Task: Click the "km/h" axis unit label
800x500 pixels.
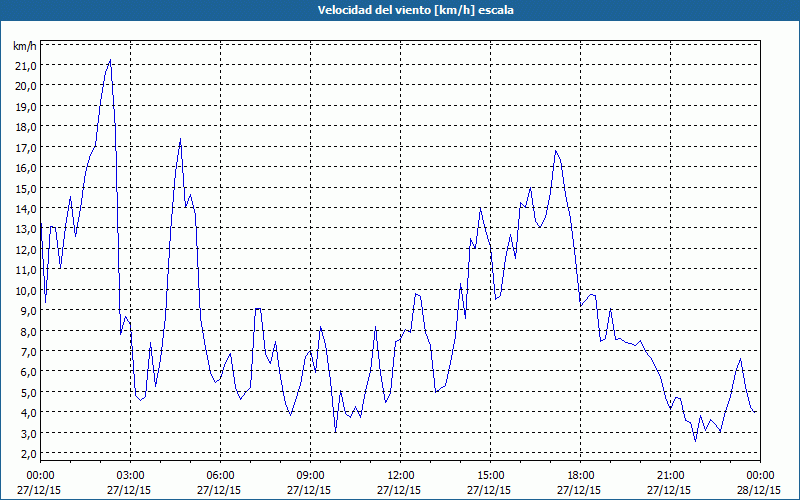Action: point(24,46)
